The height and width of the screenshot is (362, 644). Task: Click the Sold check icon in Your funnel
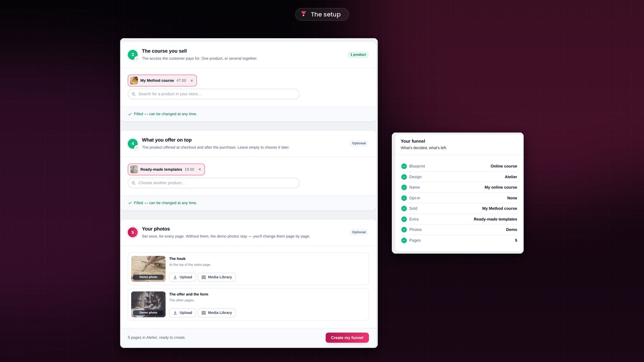coord(404,208)
